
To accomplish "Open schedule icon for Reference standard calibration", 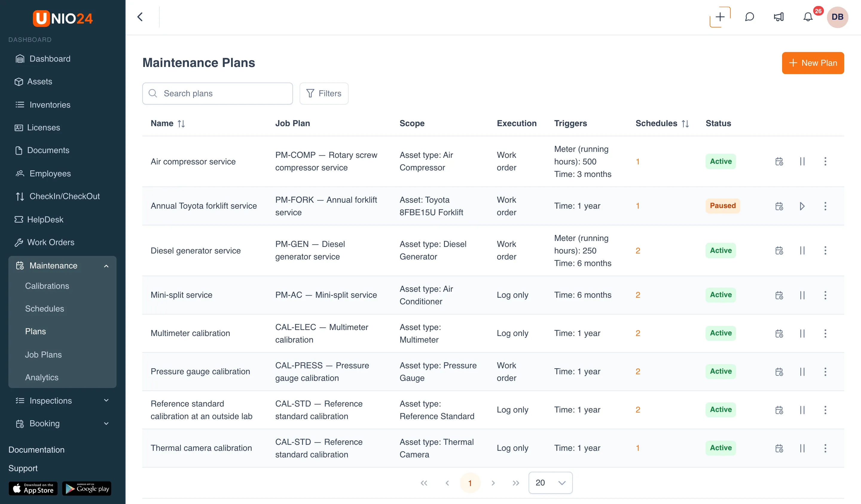I will pos(779,410).
